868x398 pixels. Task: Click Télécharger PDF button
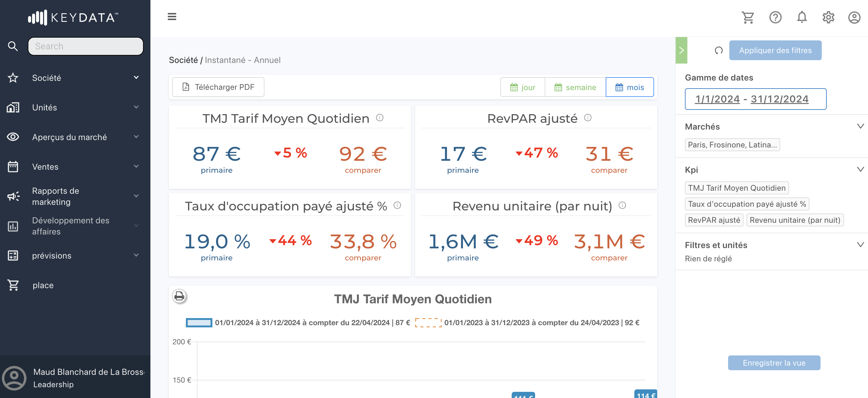pos(218,87)
